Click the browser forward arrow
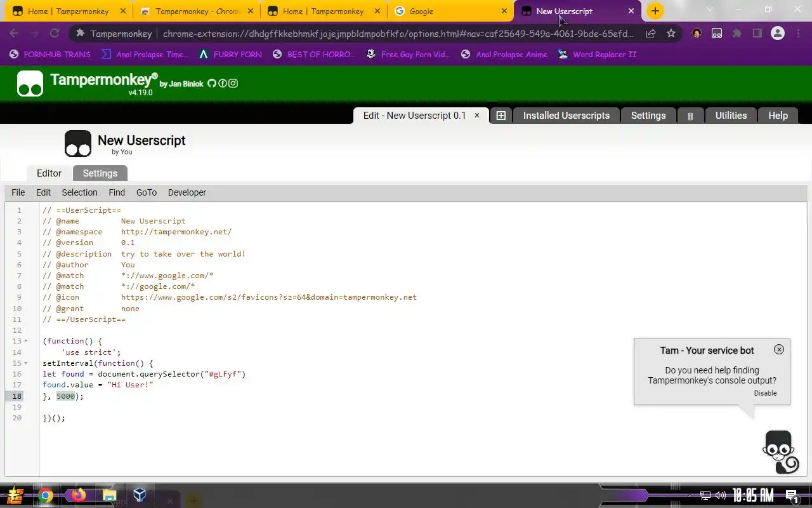Image resolution: width=812 pixels, height=508 pixels. point(34,33)
